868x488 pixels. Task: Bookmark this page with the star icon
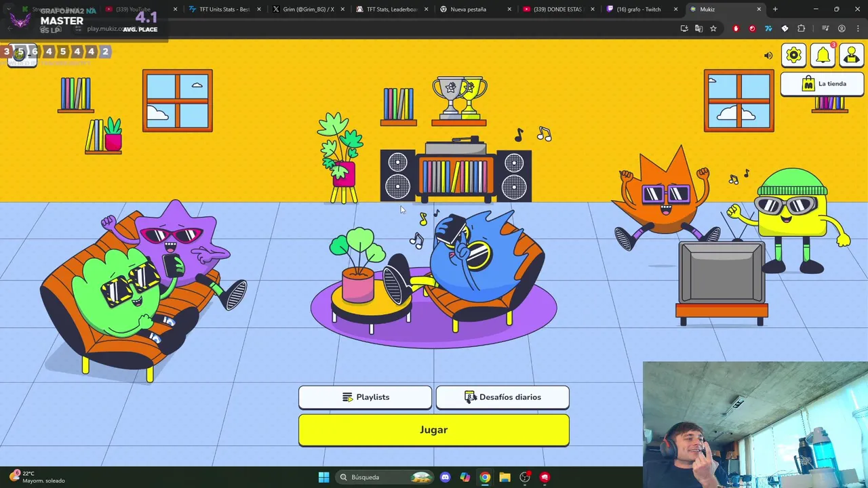coord(713,28)
